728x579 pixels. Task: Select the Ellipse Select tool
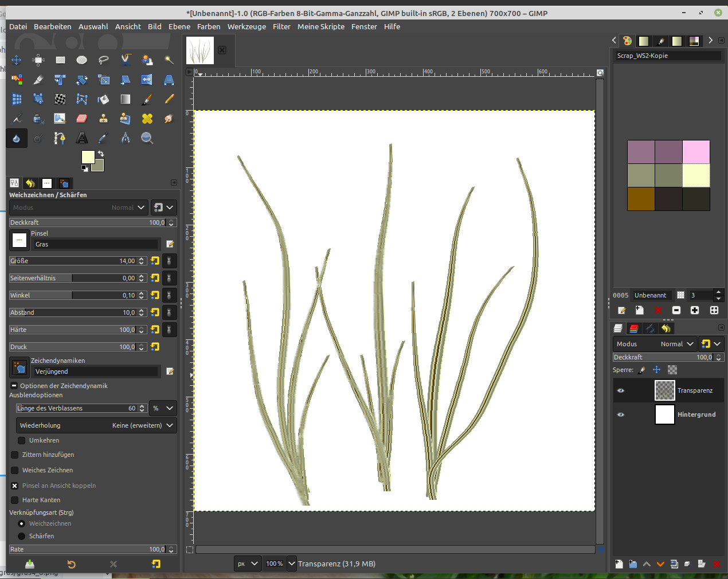point(81,60)
